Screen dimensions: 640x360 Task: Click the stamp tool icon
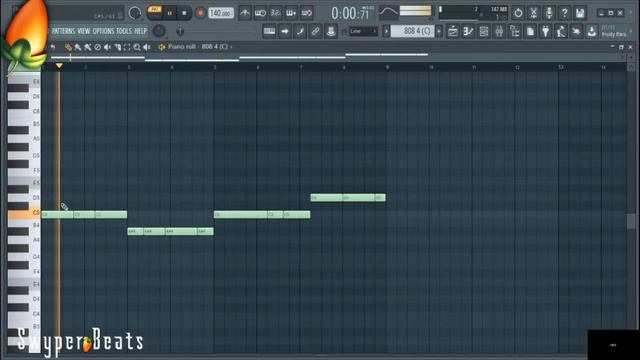tap(331, 31)
